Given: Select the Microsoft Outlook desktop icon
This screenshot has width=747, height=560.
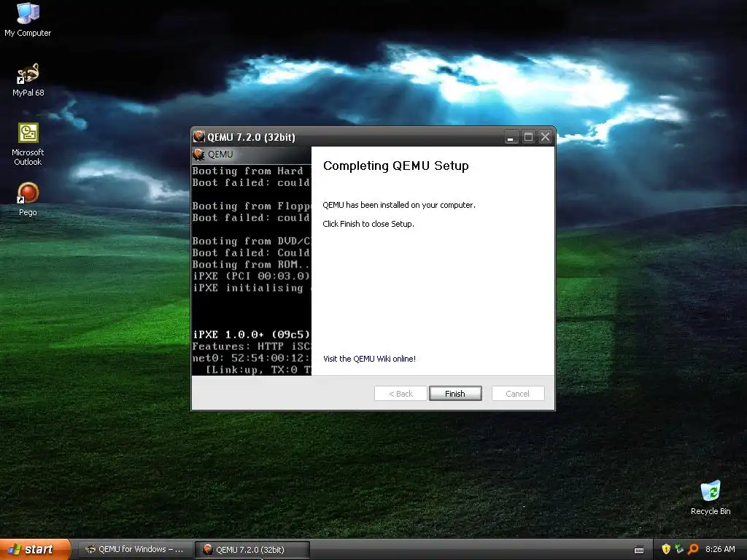Looking at the screenshot, I should 28,144.
